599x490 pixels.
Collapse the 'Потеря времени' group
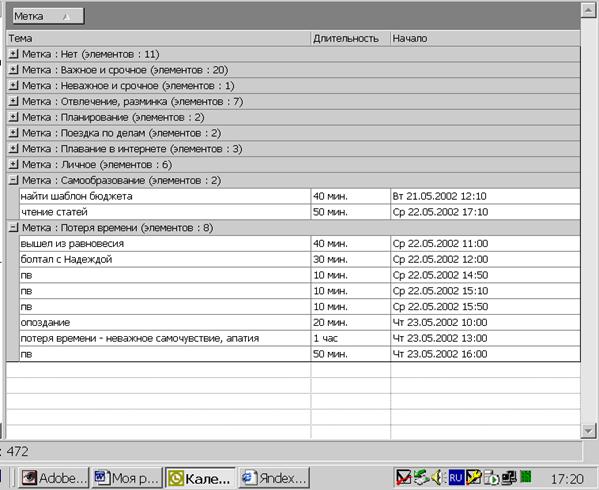coord(13,227)
